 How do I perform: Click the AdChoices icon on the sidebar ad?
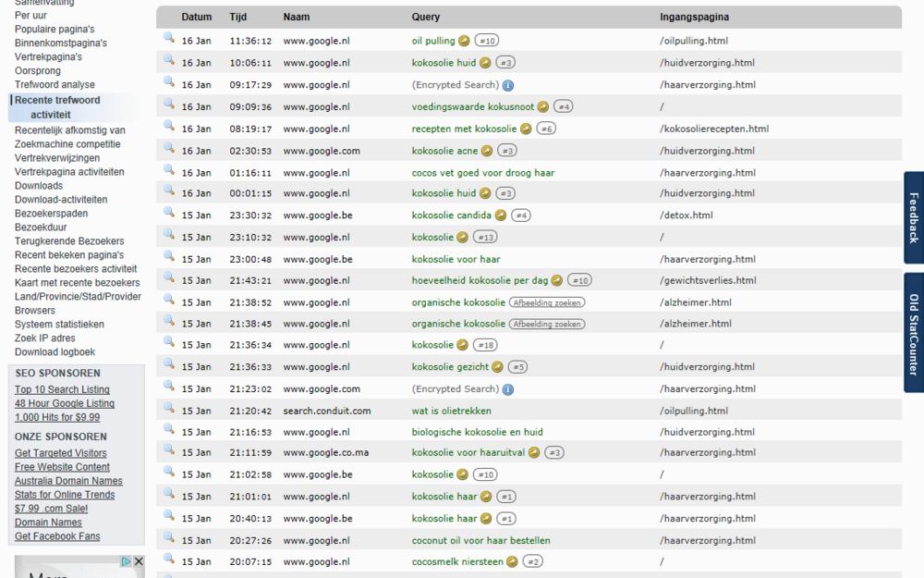(126, 561)
